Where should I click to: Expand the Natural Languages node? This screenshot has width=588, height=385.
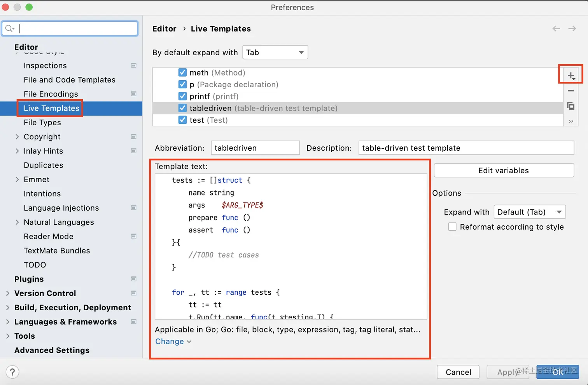tap(17, 222)
